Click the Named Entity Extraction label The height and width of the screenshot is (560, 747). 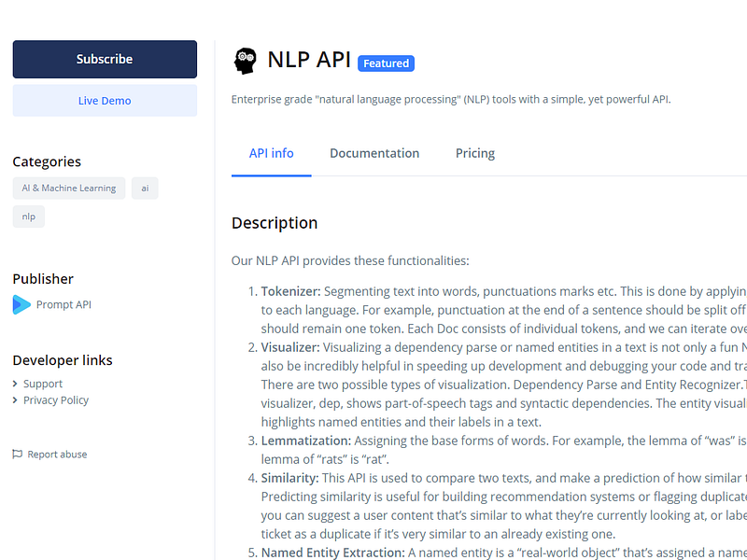333,553
